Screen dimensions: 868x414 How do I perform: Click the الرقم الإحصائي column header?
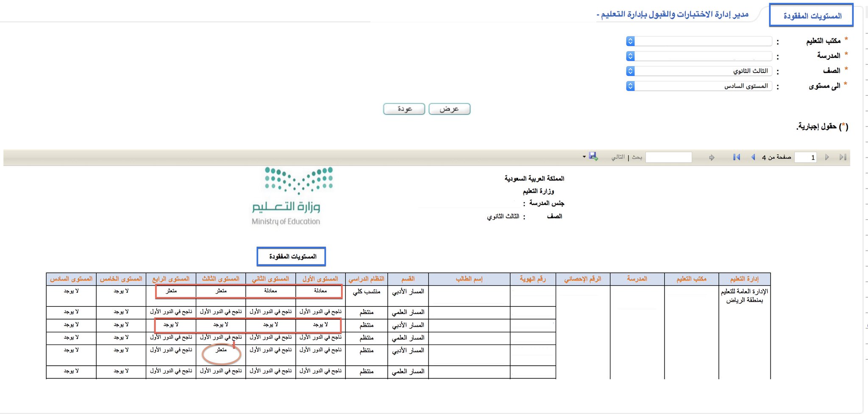(583, 279)
